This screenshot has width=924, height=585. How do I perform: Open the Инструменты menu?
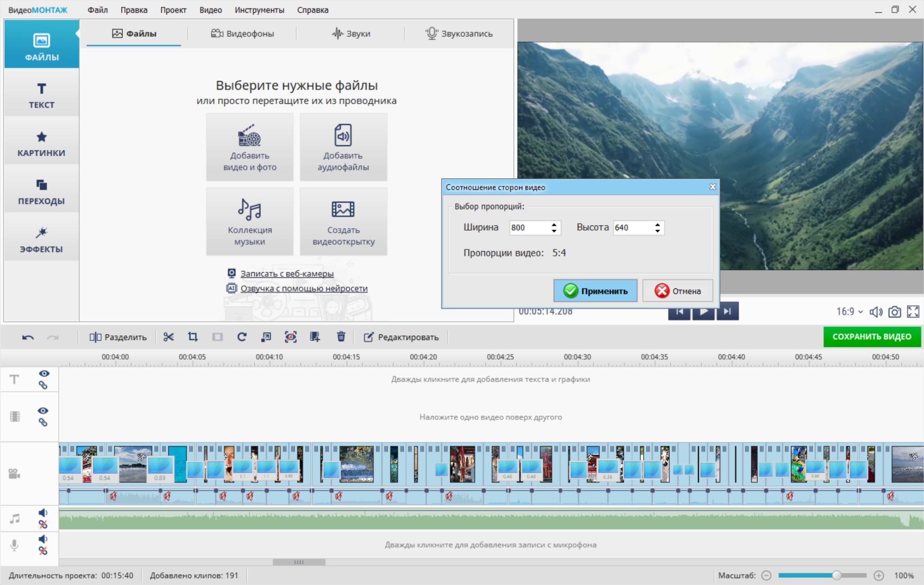pos(259,10)
